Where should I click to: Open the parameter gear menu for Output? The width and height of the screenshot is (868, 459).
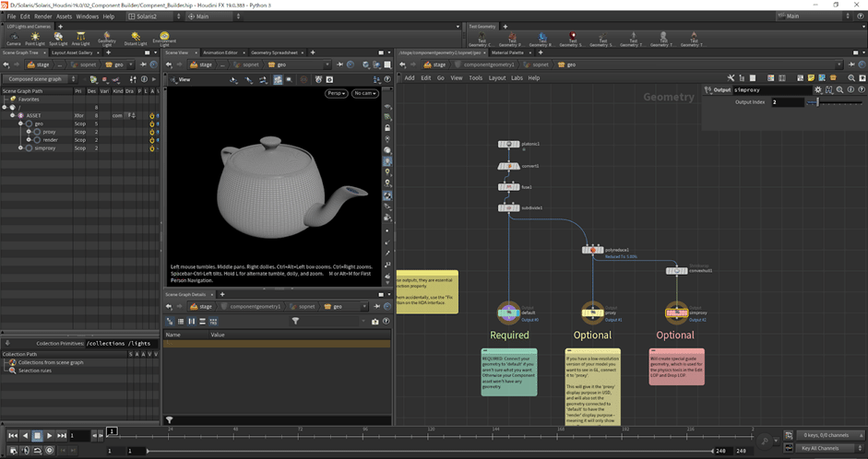817,89
